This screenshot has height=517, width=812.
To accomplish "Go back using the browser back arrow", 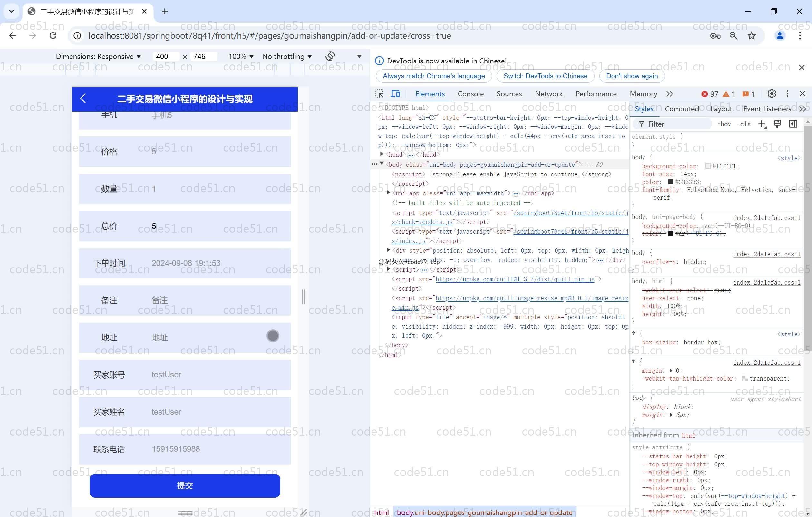I will tap(13, 36).
